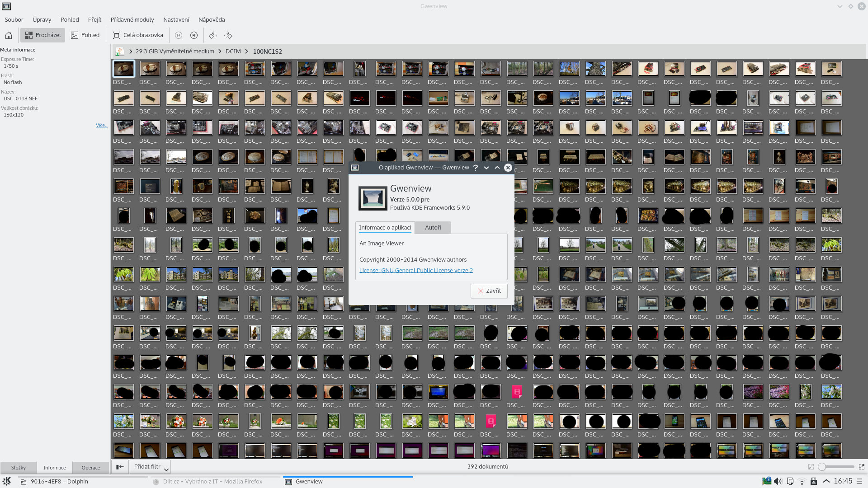Image resolution: width=868 pixels, height=488 pixels.
Task: Open the volume control in system tray
Action: click(x=778, y=481)
